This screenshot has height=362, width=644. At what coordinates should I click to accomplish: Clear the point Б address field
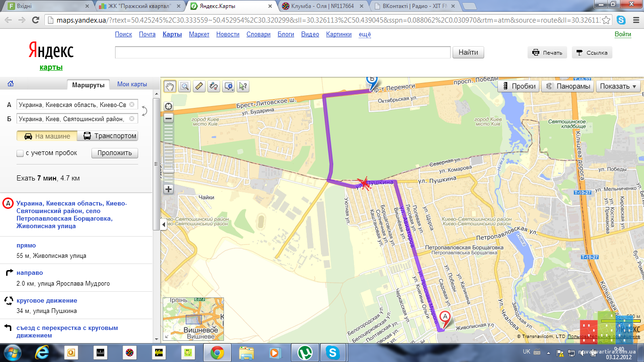coord(132,119)
